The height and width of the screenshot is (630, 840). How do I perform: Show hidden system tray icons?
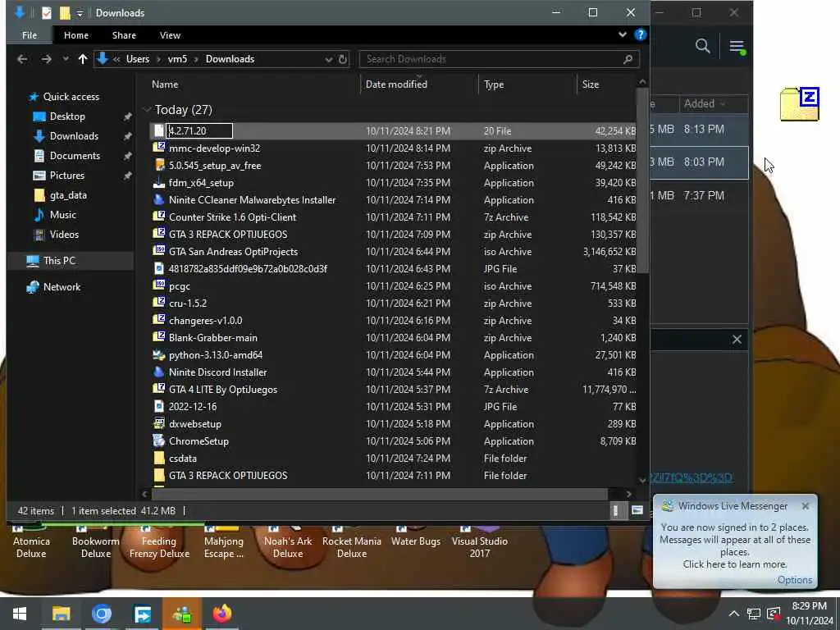(734, 614)
